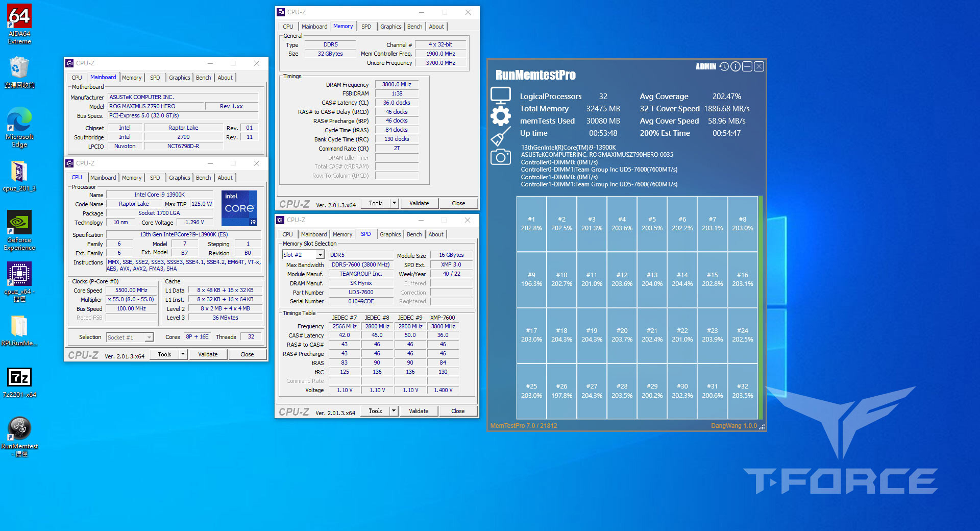Click Validate in the CPU window
Image resolution: width=980 pixels, height=531 pixels.
(208, 354)
